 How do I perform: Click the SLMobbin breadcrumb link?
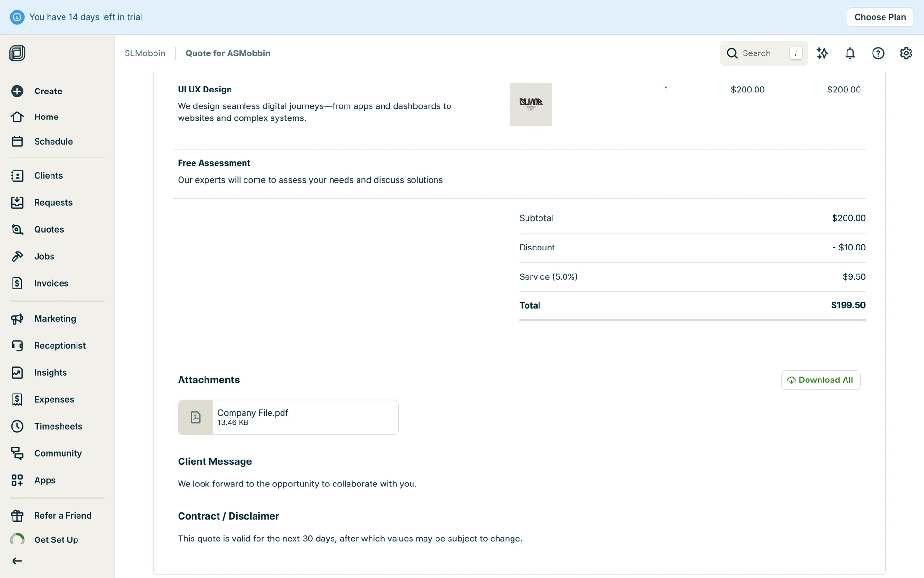click(x=144, y=53)
